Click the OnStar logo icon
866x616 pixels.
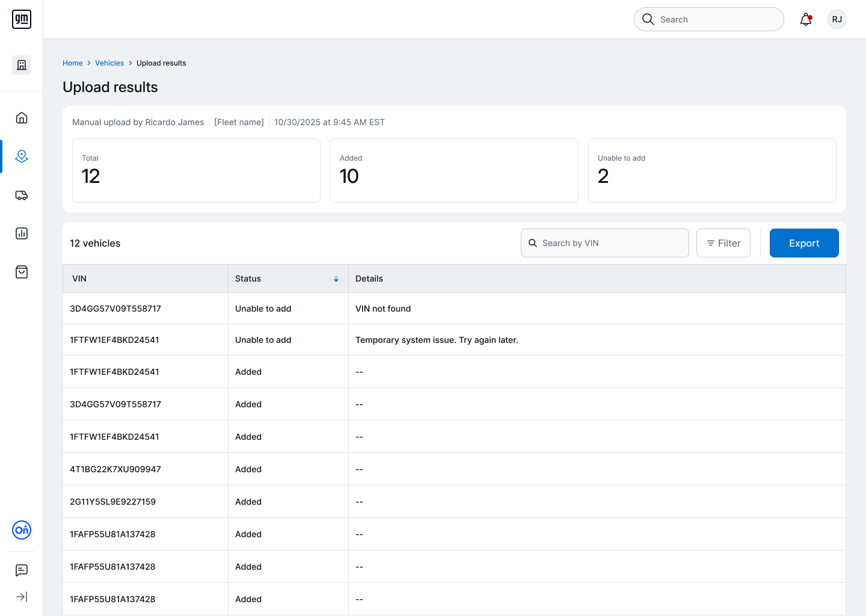click(x=22, y=530)
